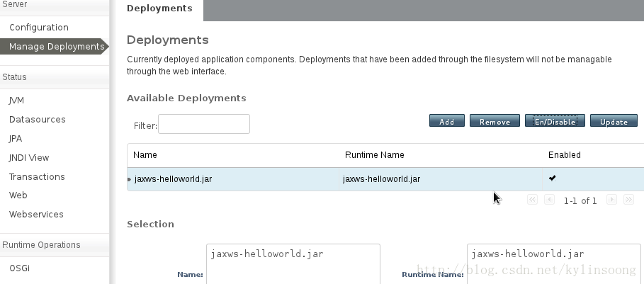
Task: Focus the Filter text field
Action: click(x=204, y=124)
